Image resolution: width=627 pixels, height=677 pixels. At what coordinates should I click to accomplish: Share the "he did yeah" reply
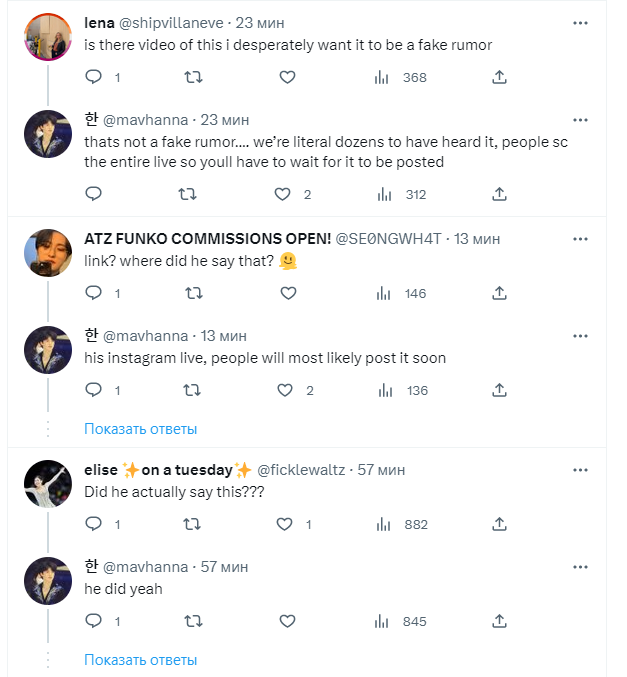(500, 621)
